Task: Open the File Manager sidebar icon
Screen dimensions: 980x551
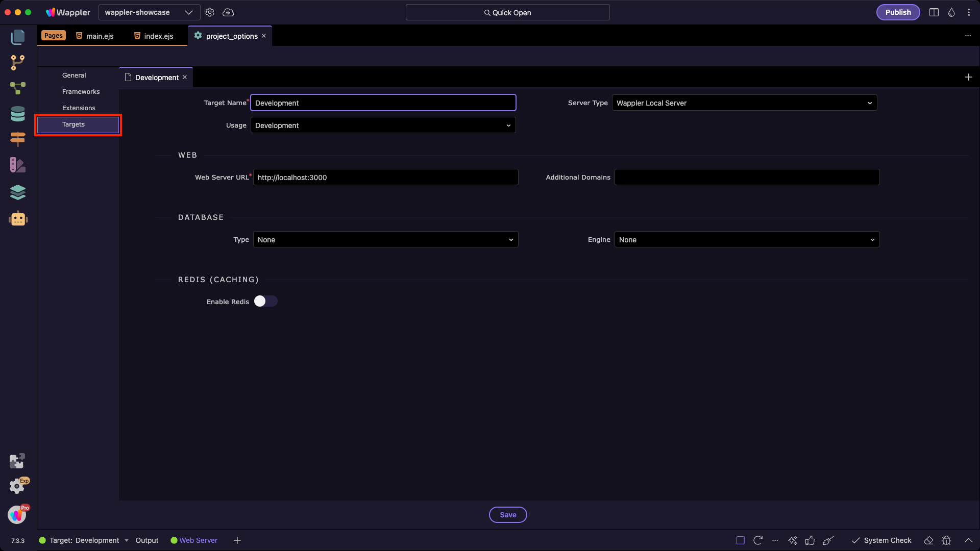Action: coord(18,37)
